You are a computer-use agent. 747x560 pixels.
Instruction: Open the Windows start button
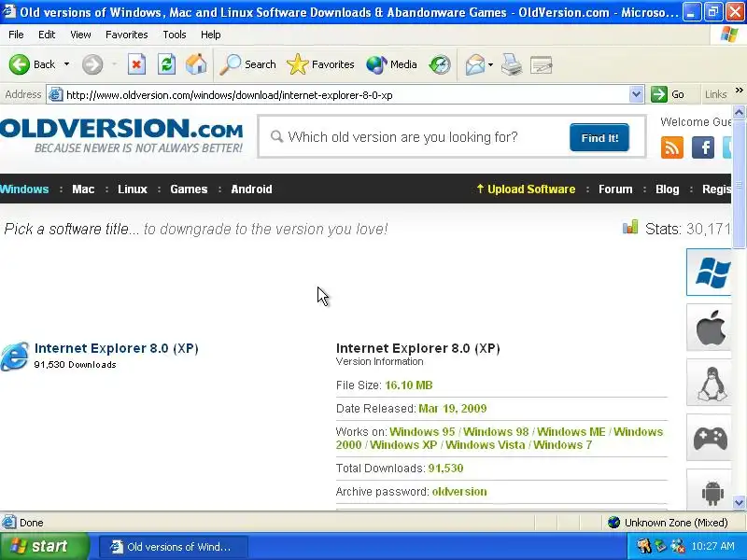[44, 546]
